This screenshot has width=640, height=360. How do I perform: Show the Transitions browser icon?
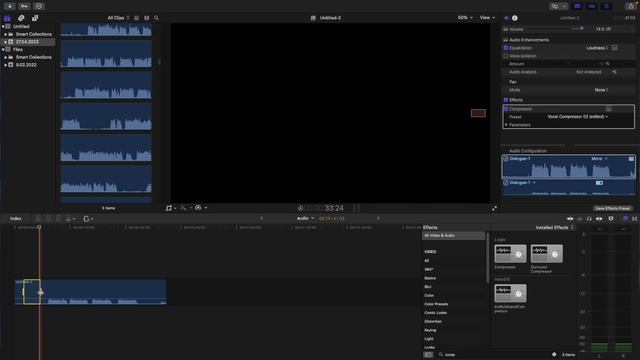click(x=635, y=219)
